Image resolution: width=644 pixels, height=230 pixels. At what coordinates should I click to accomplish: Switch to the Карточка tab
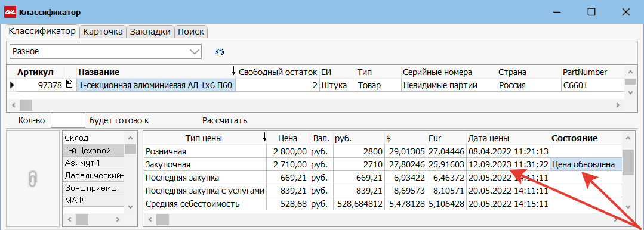coord(103,32)
